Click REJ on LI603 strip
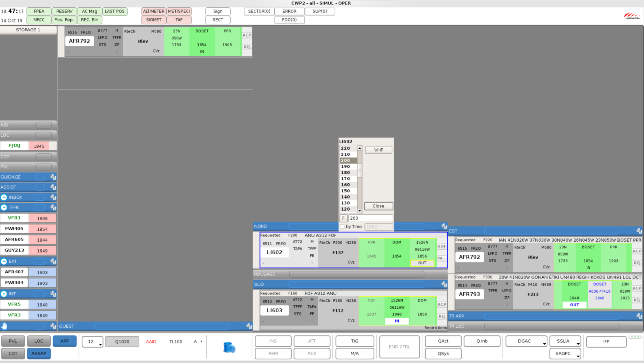 pos(442,316)
